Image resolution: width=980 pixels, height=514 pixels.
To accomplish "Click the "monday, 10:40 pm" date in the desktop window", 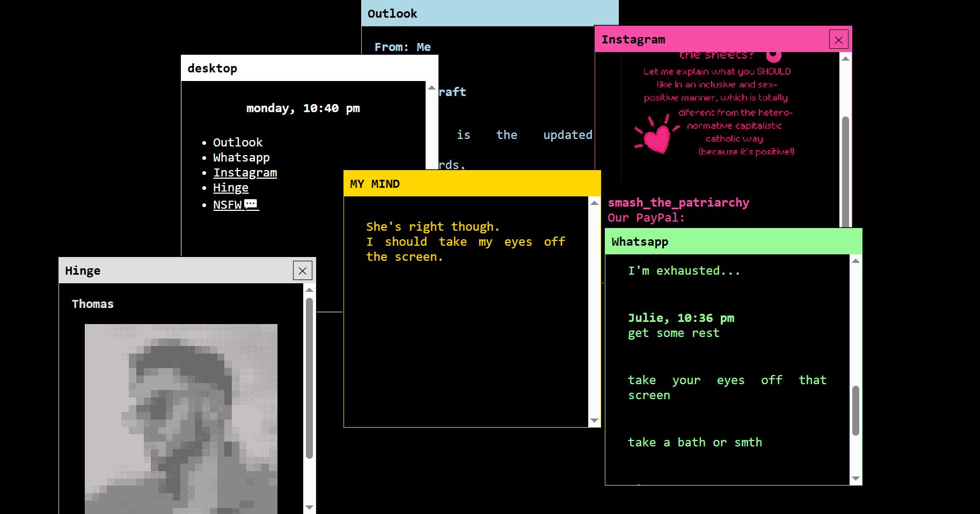I will click(x=303, y=108).
